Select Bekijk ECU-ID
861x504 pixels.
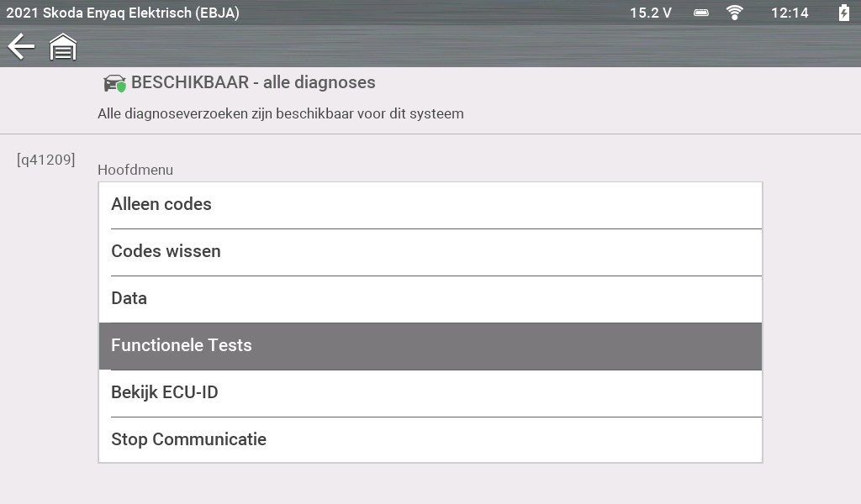point(430,393)
